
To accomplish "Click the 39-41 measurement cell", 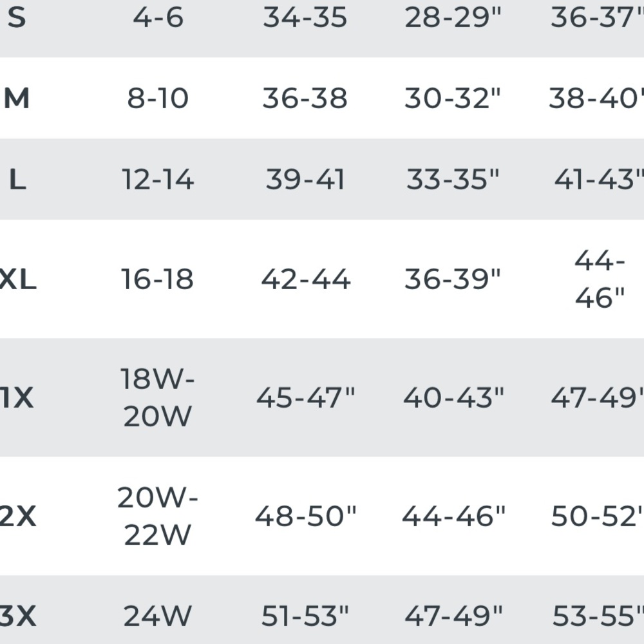I will pos(305,180).
